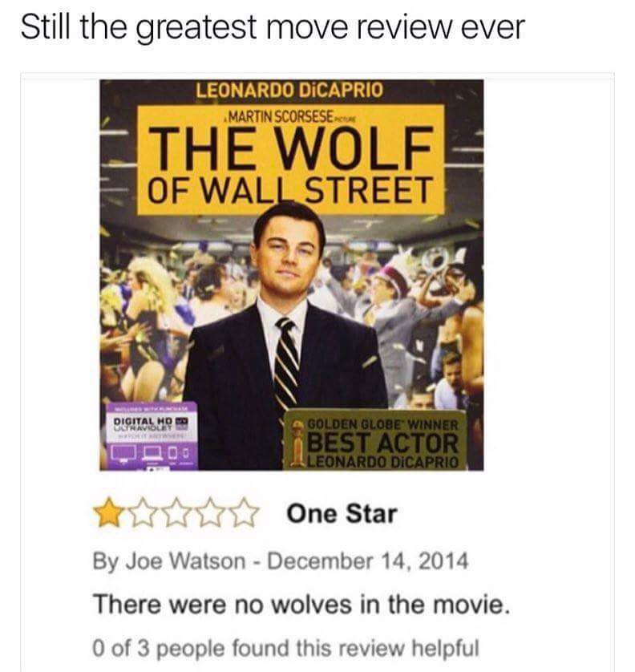The width and height of the screenshot is (635, 672).
Task: Click the device icons on purple badge
Action: tap(151, 452)
